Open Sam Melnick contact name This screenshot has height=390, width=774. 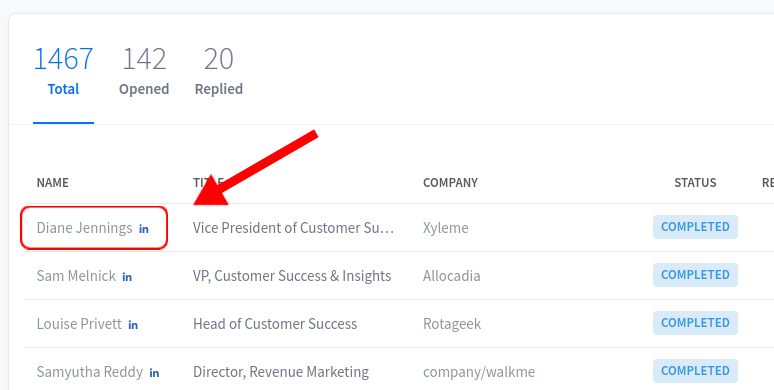76,275
